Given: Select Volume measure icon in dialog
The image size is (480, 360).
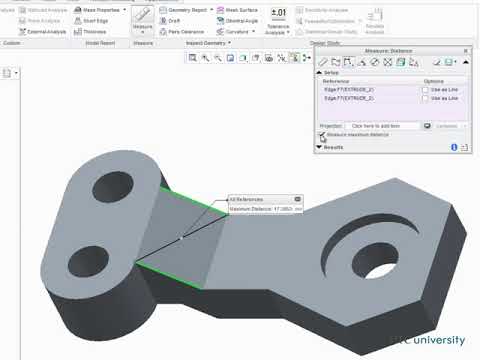Looking at the screenshot, I should point(401,62).
